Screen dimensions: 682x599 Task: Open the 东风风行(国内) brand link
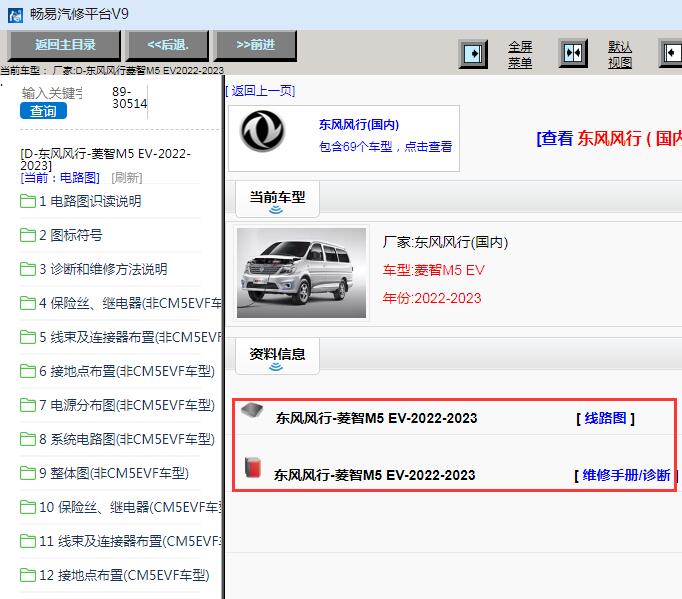click(x=359, y=124)
